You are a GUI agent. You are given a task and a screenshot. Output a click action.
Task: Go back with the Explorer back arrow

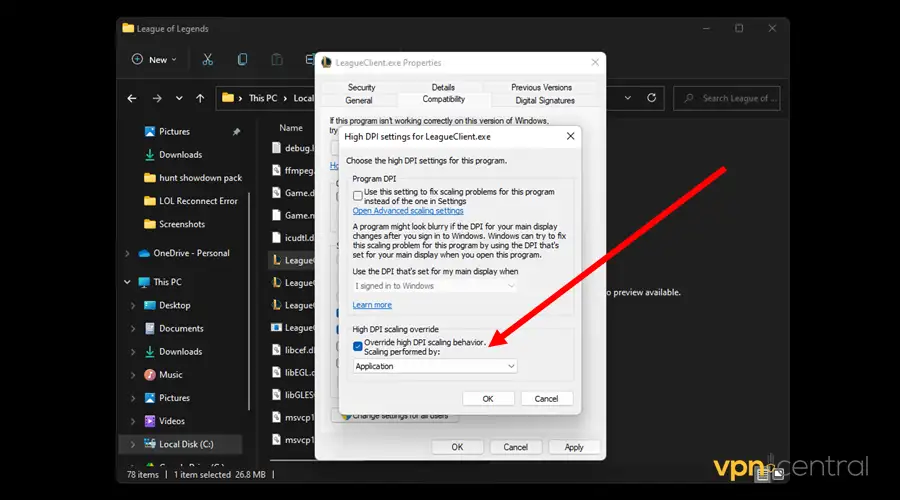(132, 98)
